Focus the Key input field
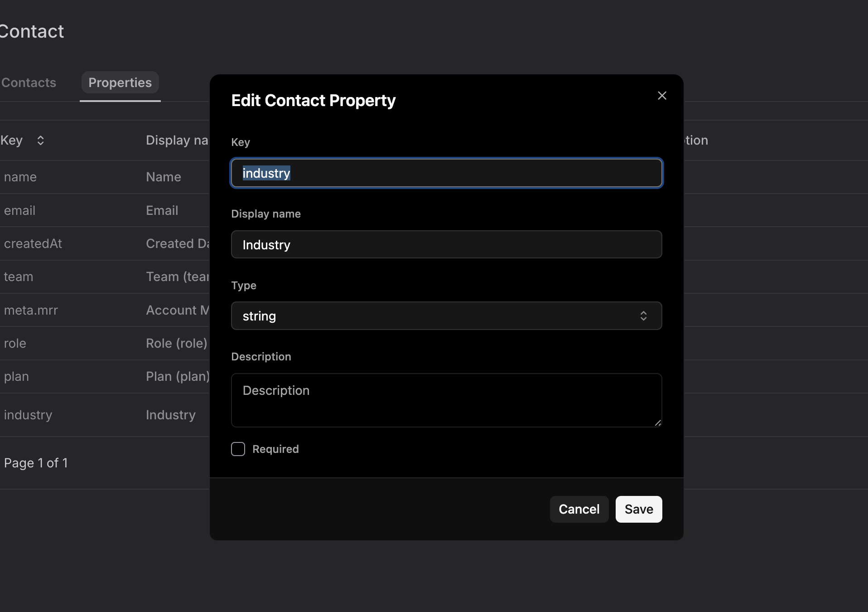Image resolution: width=868 pixels, height=612 pixels. point(446,173)
